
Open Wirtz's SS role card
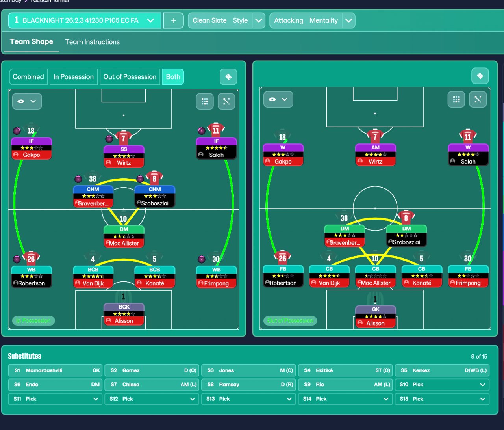pos(124,156)
